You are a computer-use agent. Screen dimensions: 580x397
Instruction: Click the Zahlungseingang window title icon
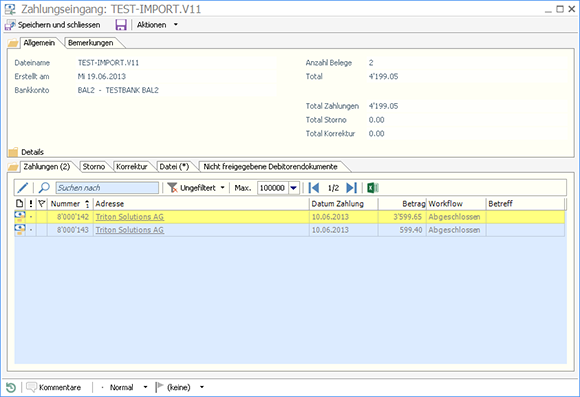coord(10,9)
